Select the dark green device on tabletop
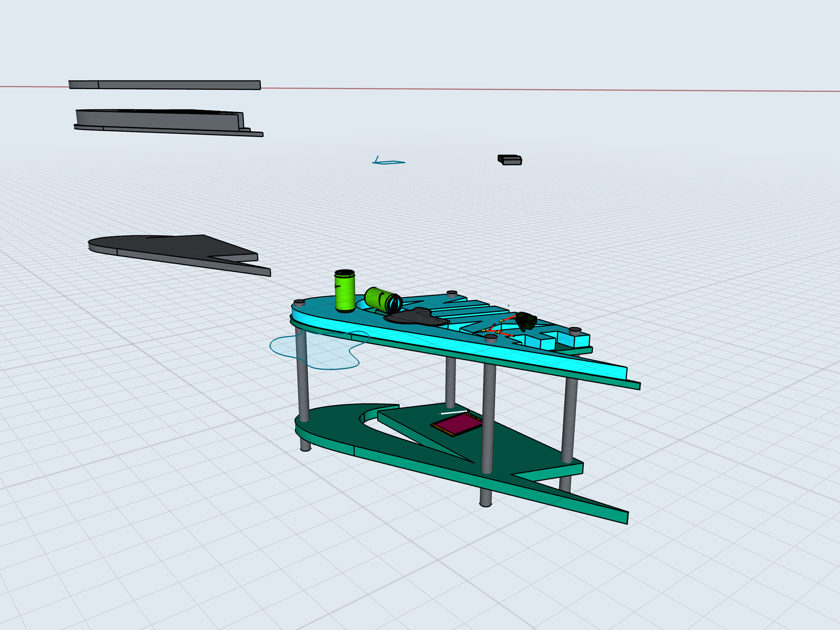840x630 pixels. [526, 321]
